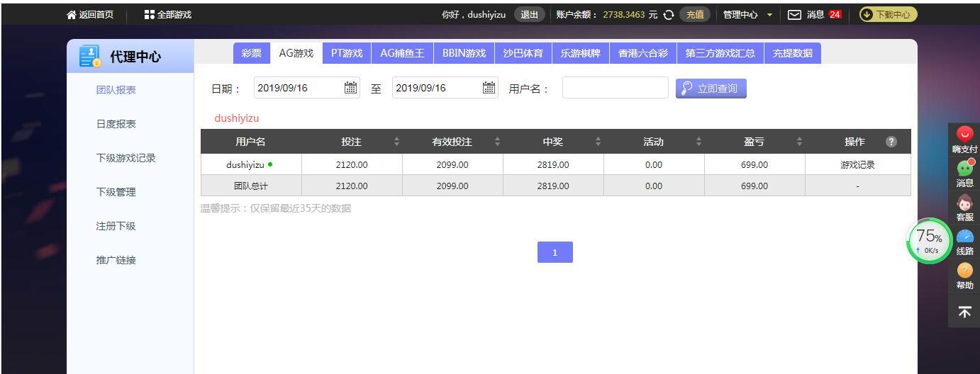Click the 立即查询 search button
This screenshot has width=980, height=374.
pos(711,88)
